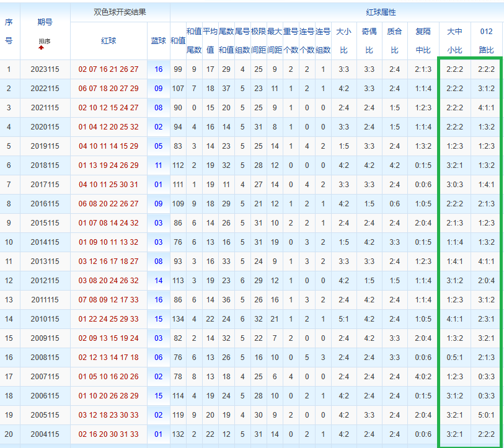Image resolution: width=504 pixels, height=448 pixels.
Task: Click the 双色球开奖结果 header
Action: [x=120, y=12]
